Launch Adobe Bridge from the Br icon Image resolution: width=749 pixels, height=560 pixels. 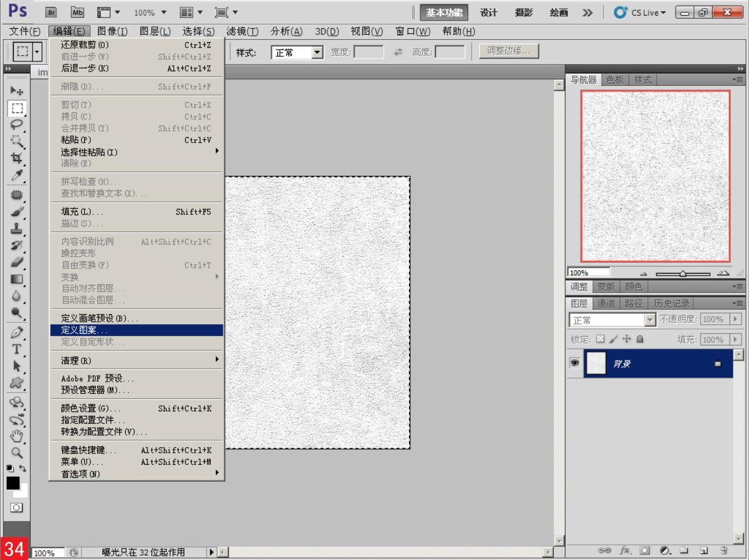point(51,13)
